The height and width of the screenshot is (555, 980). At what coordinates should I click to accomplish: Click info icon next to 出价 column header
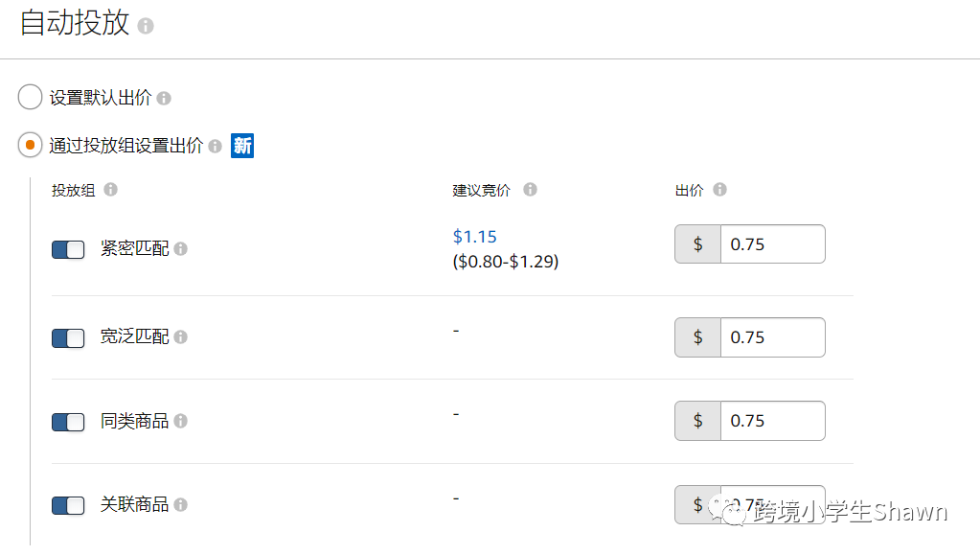click(719, 190)
